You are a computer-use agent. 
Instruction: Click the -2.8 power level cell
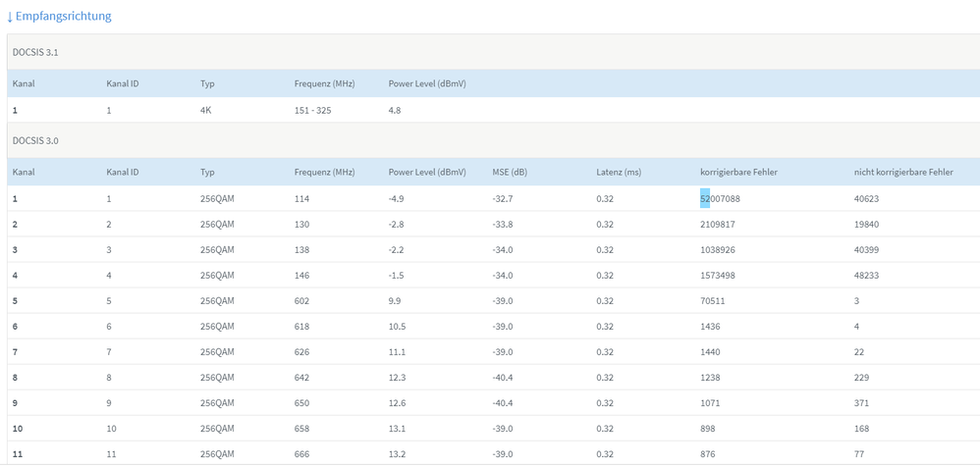tap(397, 225)
